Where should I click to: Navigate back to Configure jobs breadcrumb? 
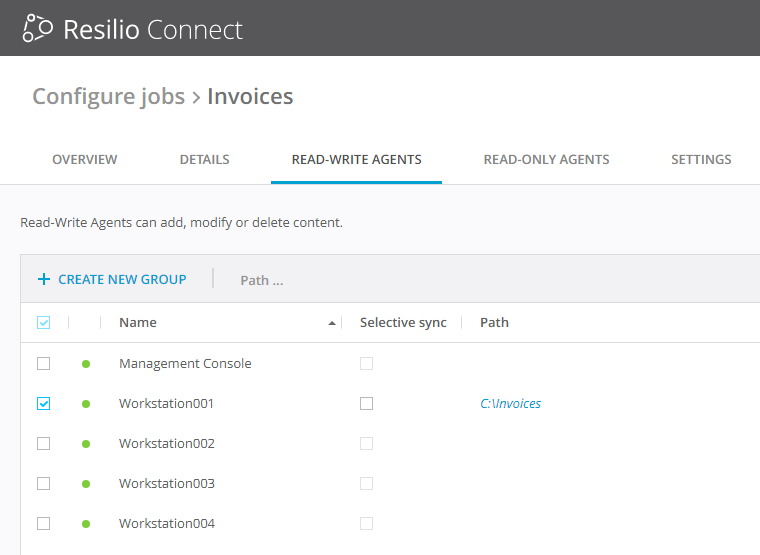(x=108, y=97)
